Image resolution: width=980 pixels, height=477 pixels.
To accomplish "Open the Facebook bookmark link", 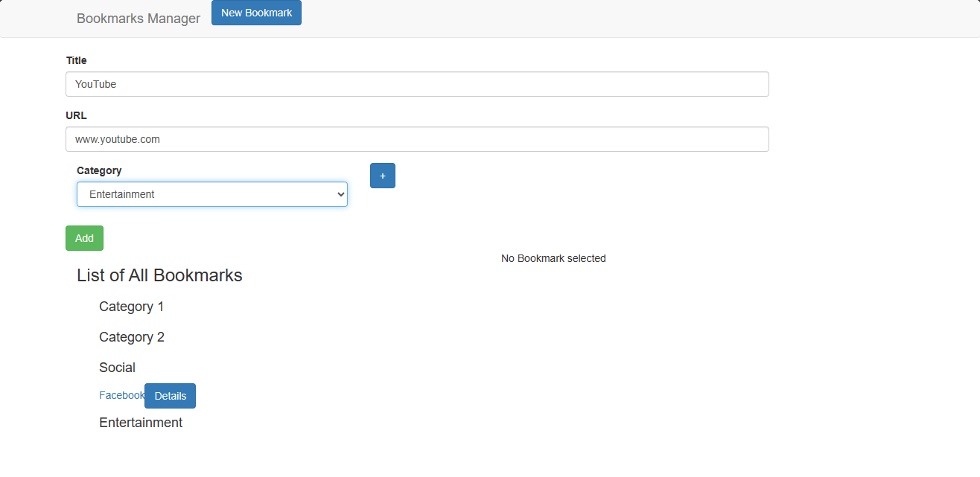I will pos(121,395).
